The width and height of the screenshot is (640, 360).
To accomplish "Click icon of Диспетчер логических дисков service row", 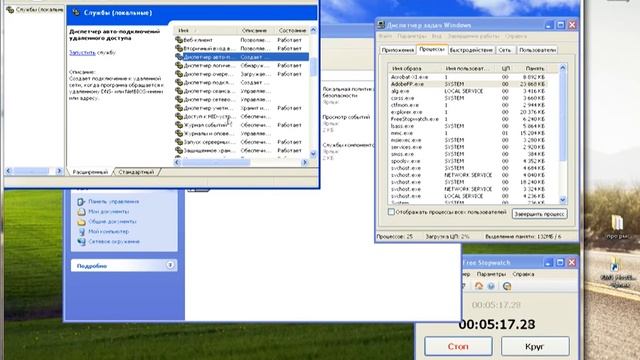I will click(x=178, y=65).
